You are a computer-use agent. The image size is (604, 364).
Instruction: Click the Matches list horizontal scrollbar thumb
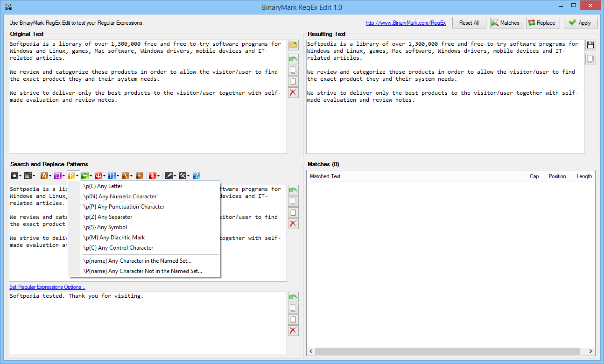[448, 351]
